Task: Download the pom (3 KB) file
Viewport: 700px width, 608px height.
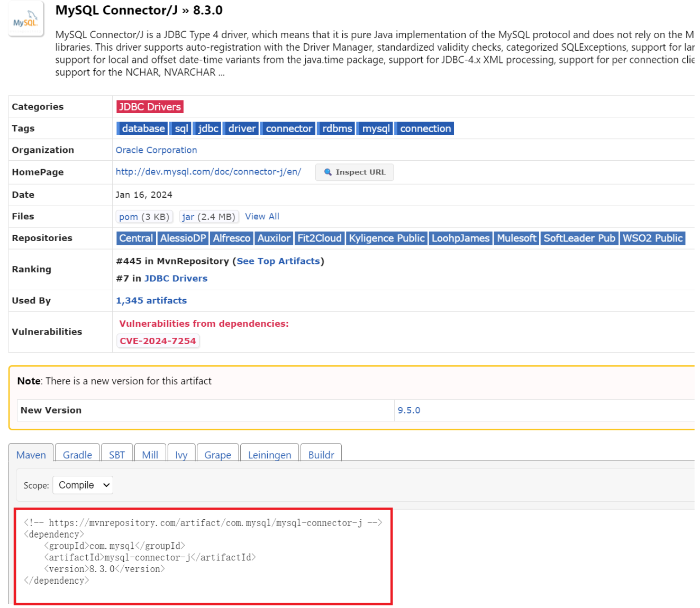Action: pyautogui.click(x=144, y=217)
